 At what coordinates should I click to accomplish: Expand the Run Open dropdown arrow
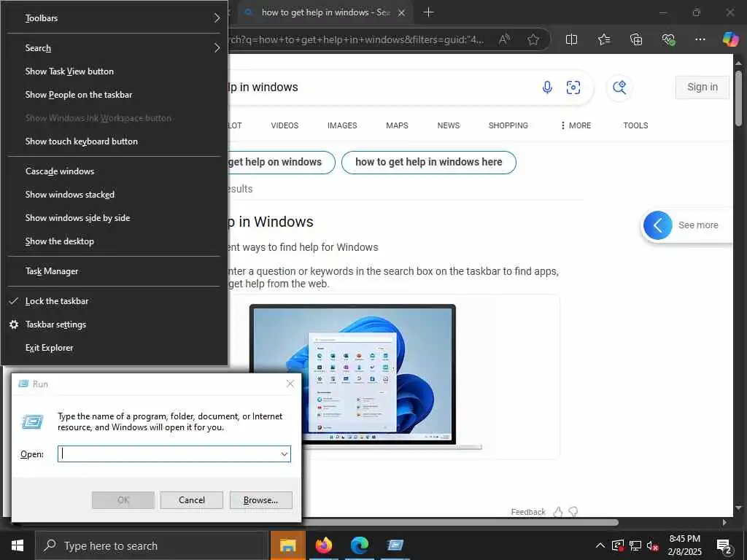coord(285,454)
